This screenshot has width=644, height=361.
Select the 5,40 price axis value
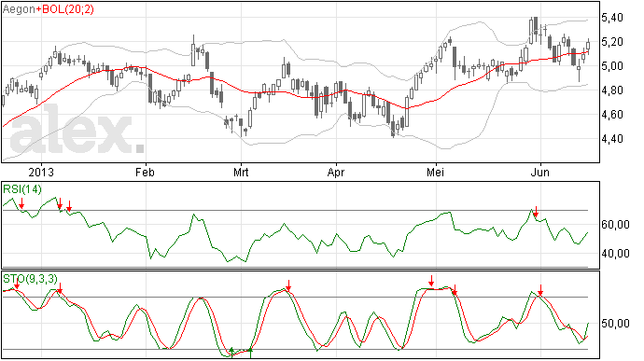tap(612, 17)
